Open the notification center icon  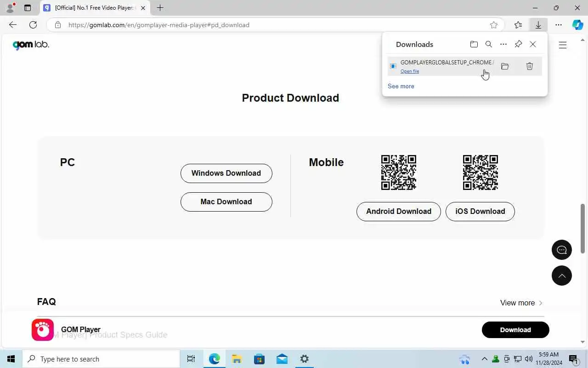pyautogui.click(x=573, y=359)
